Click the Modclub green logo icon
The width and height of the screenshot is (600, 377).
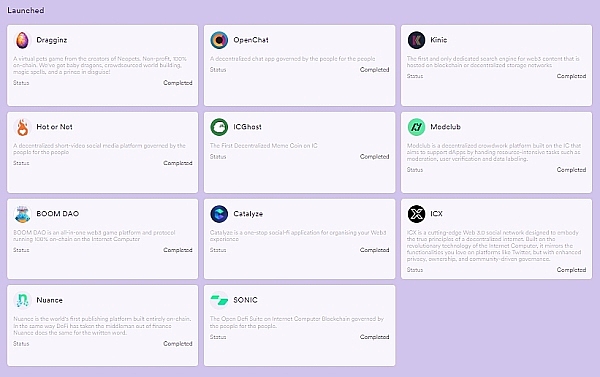pyautogui.click(x=416, y=127)
